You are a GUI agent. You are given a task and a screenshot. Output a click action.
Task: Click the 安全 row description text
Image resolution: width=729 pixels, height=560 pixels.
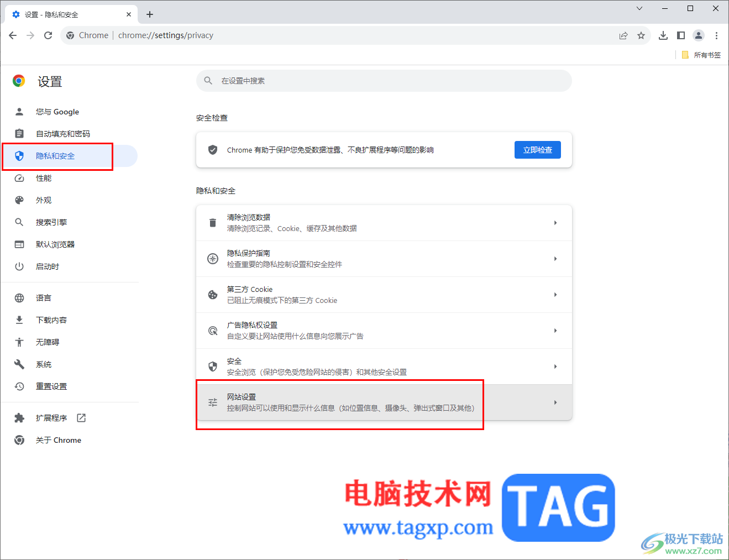pyautogui.click(x=317, y=372)
